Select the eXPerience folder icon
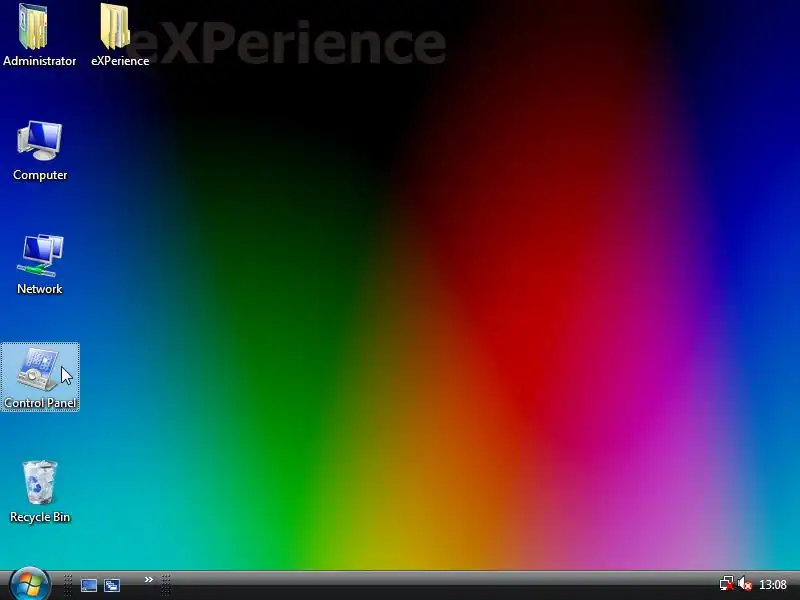This screenshot has height=600, width=800. tap(115, 27)
